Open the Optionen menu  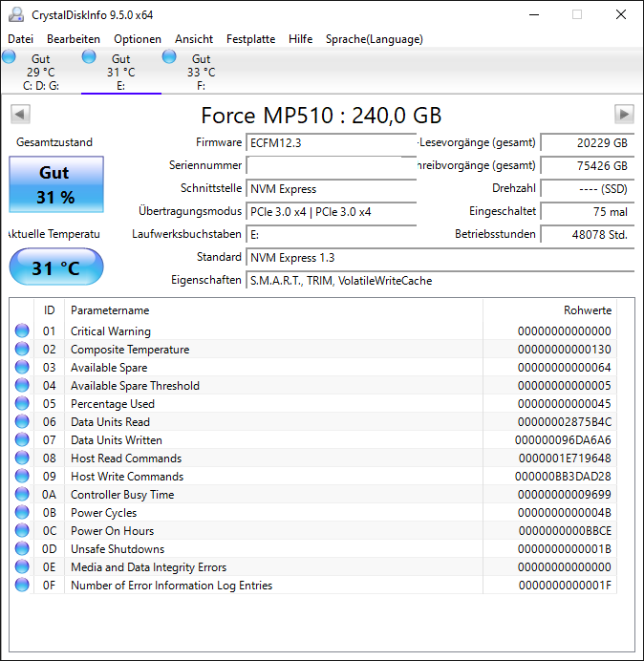point(138,39)
